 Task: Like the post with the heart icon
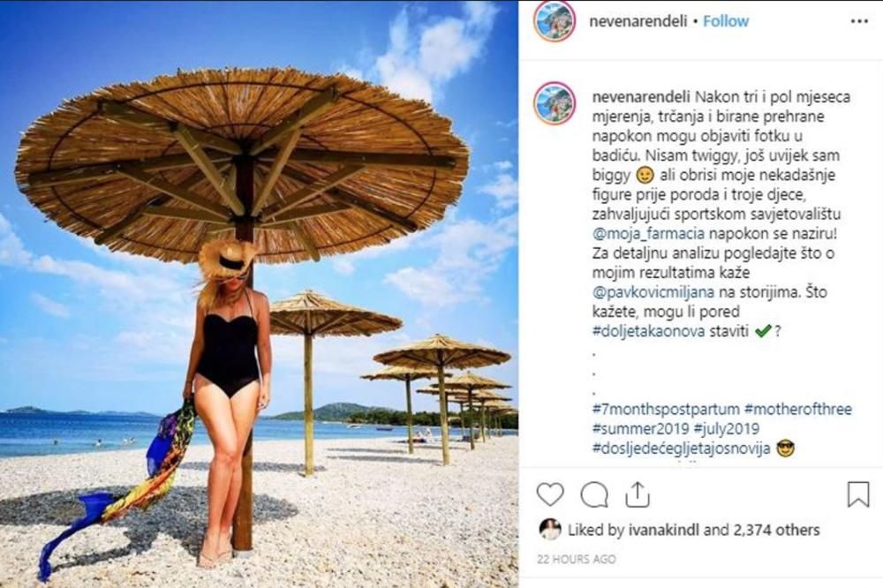(550, 495)
